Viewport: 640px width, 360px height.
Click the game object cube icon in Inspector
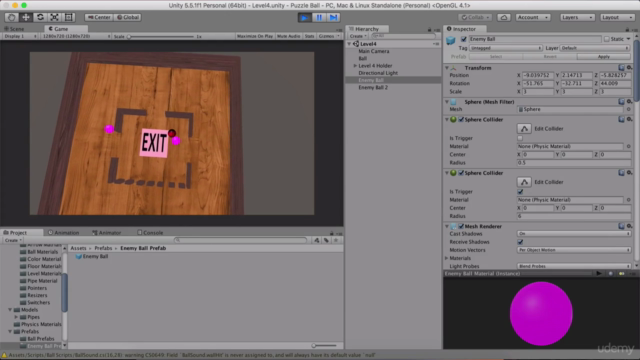point(451,40)
